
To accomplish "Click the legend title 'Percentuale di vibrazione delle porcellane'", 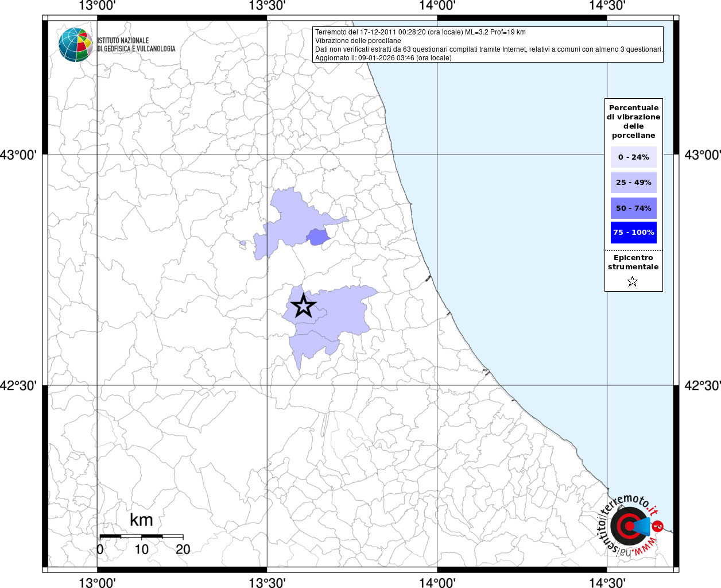I will point(634,121).
